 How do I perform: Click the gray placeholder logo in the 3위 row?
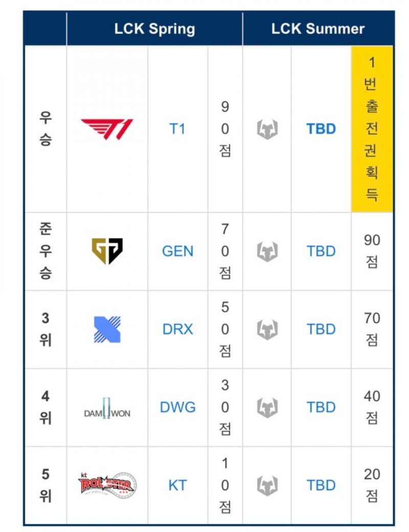(267, 329)
